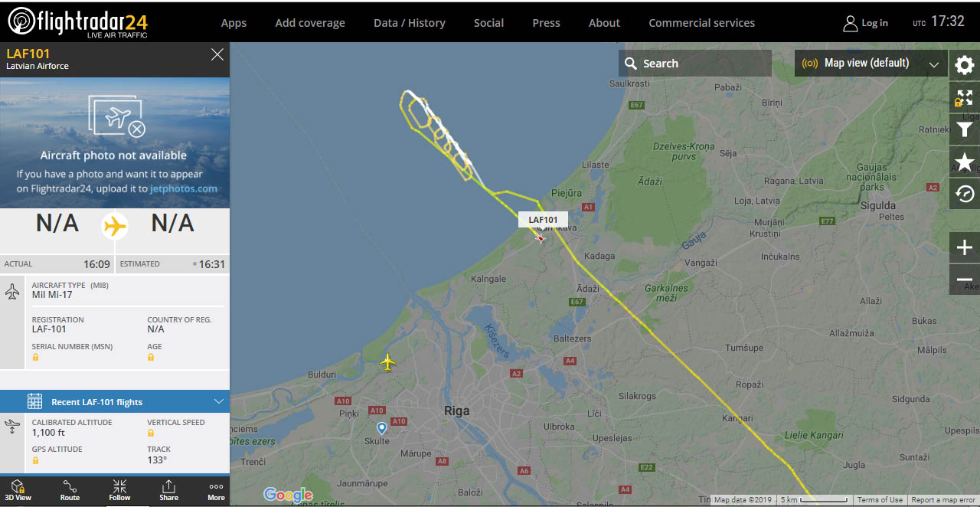Screen dimensions: 980x507
Task: Expand the More options menu
Action: point(216,491)
